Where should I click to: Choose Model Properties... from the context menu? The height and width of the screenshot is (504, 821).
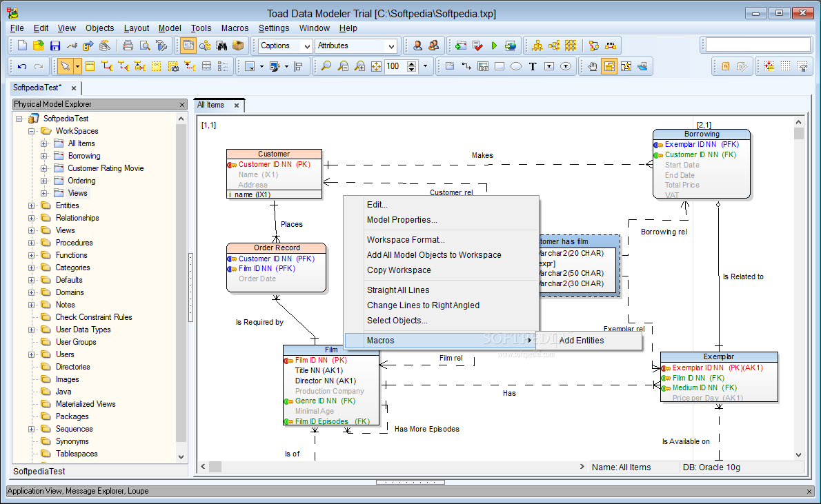(402, 220)
